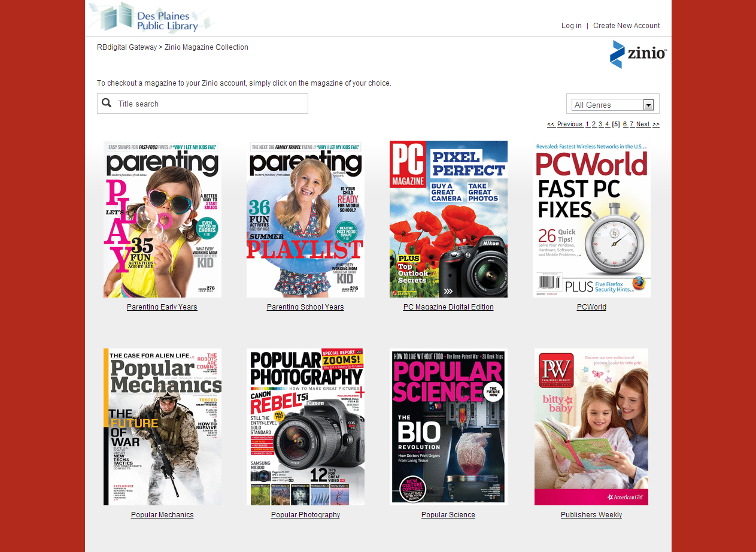This screenshot has width=756, height=552.
Task: Go to the Next page of magazines
Action: 645,124
